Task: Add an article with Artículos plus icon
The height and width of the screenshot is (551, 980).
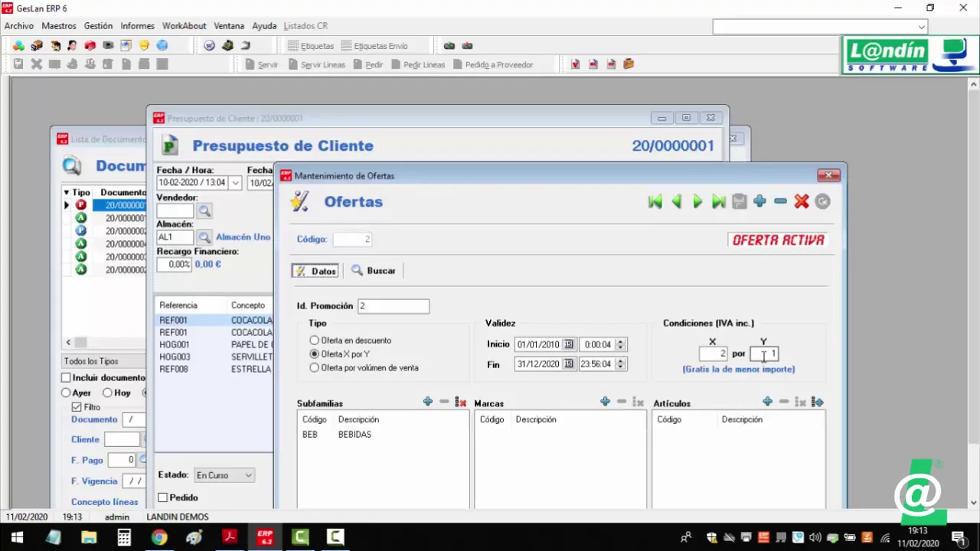Action: [x=767, y=402]
